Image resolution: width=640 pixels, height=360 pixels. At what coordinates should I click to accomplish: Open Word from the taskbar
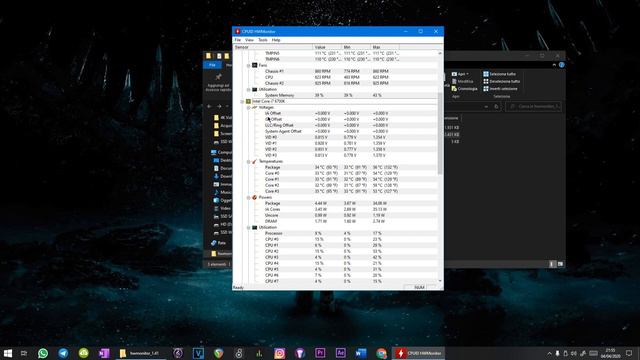[361, 353]
